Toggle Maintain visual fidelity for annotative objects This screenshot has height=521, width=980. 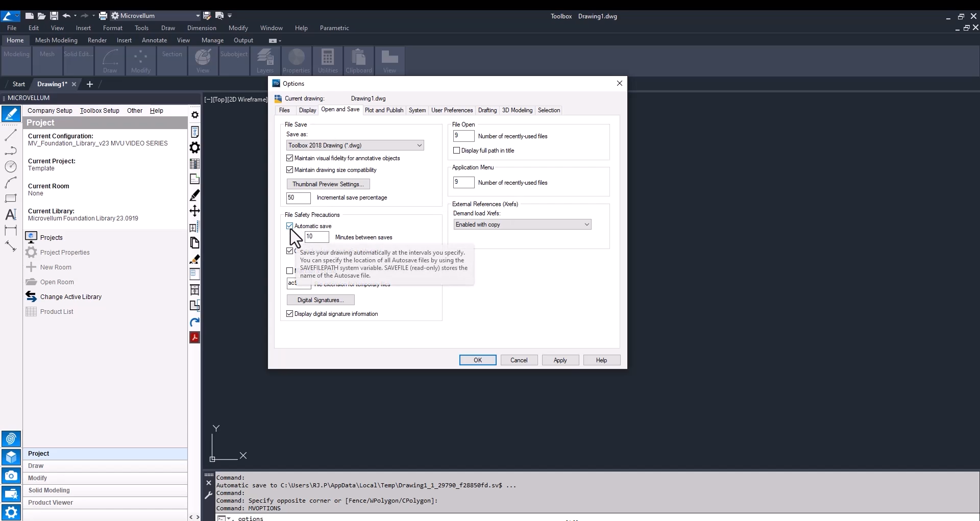(290, 158)
